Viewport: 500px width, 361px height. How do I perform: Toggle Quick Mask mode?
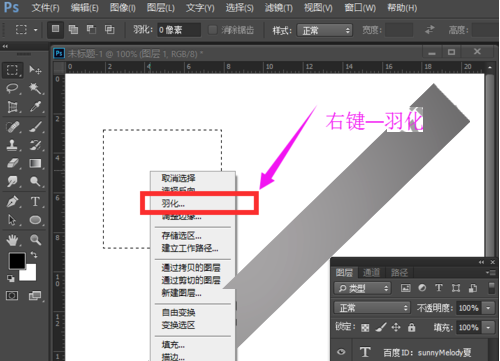pyautogui.click(x=12, y=296)
